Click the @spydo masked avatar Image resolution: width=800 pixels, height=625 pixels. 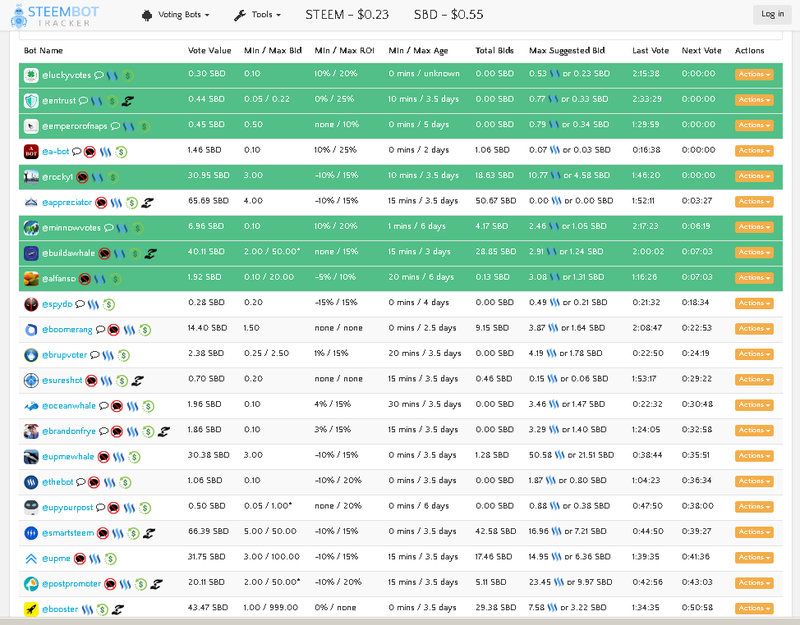coord(31,304)
